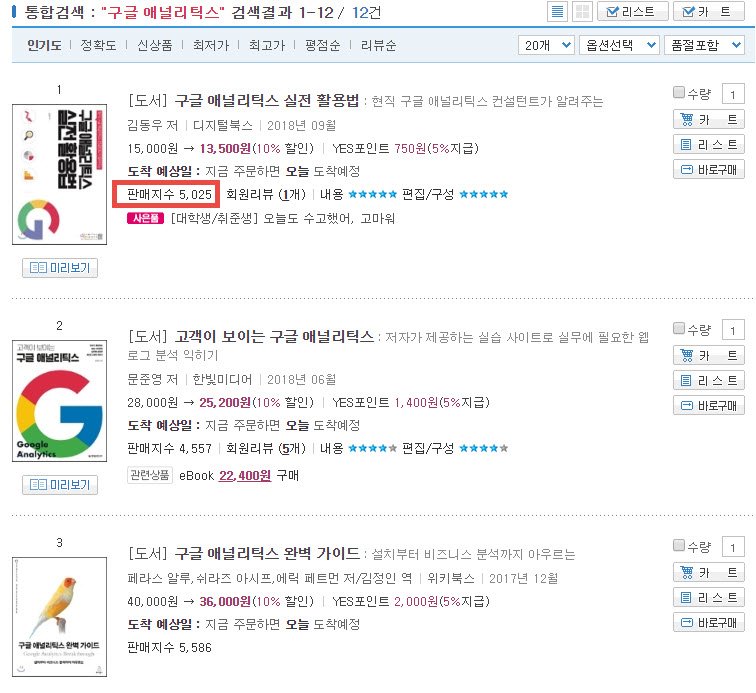The image size is (756, 693).
Task: Open publisher link 위키북스
Action: pos(451,578)
